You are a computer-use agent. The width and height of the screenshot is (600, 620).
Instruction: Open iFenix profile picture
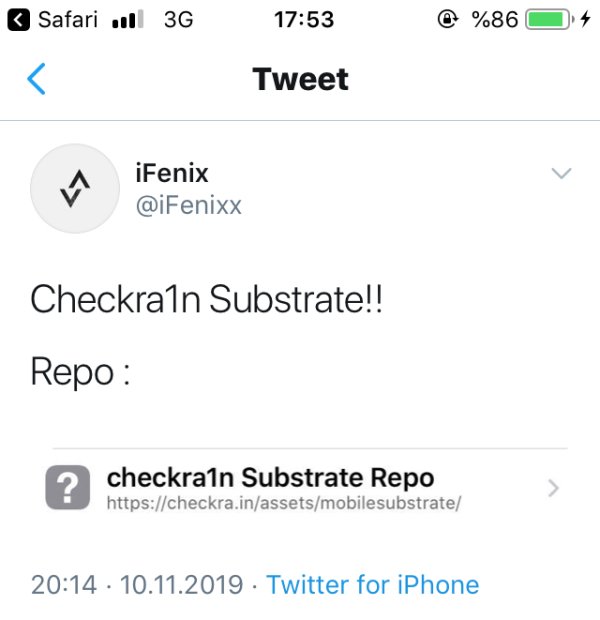pyautogui.click(x=76, y=189)
